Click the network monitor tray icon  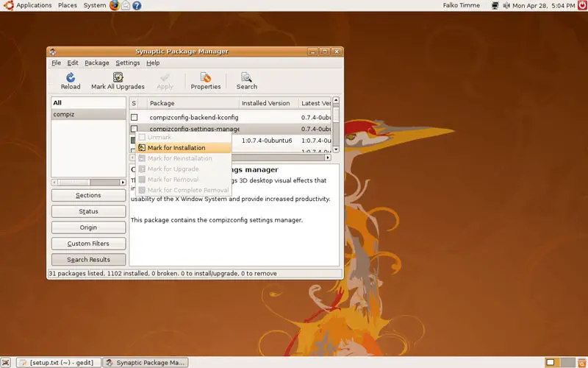pyautogui.click(x=495, y=6)
